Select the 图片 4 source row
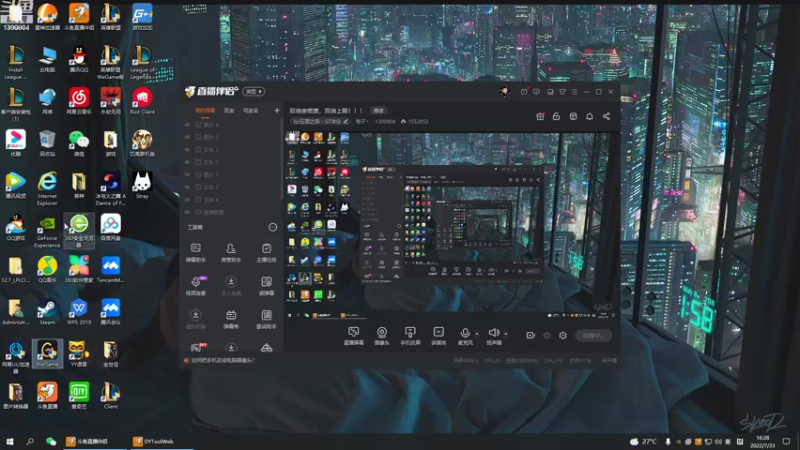 click(231, 124)
